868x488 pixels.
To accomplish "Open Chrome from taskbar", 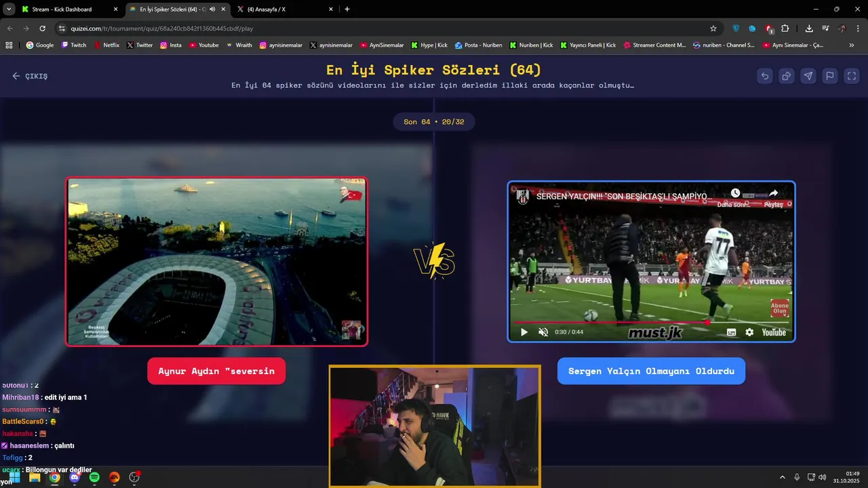I will click(x=54, y=477).
